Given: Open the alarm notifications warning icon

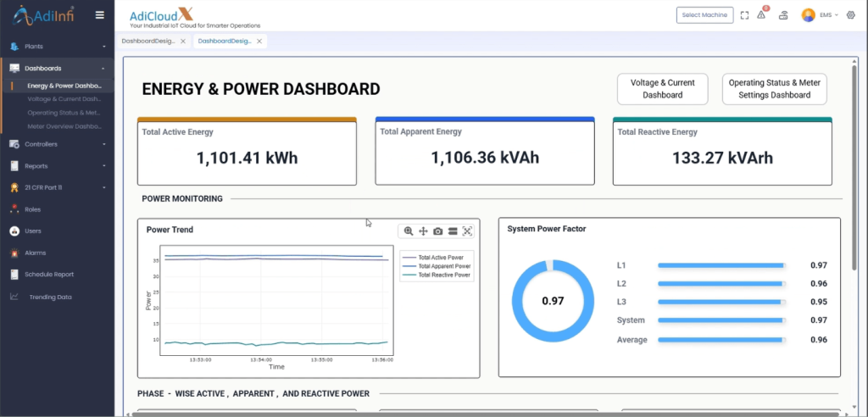Looking at the screenshot, I should coord(762,15).
